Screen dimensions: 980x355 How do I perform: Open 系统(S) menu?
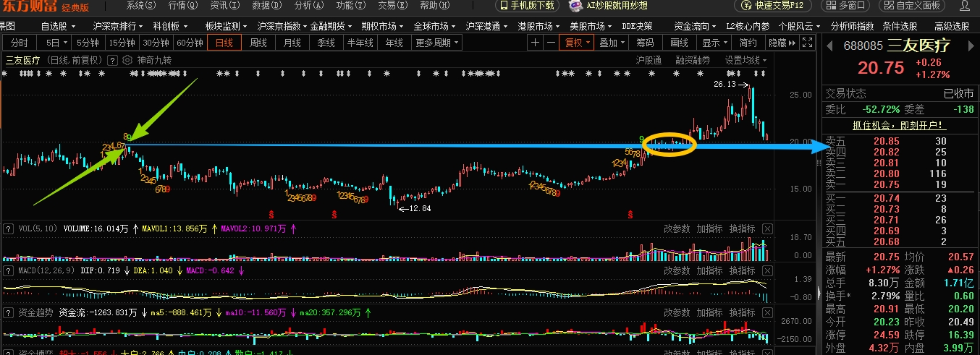click(140, 6)
